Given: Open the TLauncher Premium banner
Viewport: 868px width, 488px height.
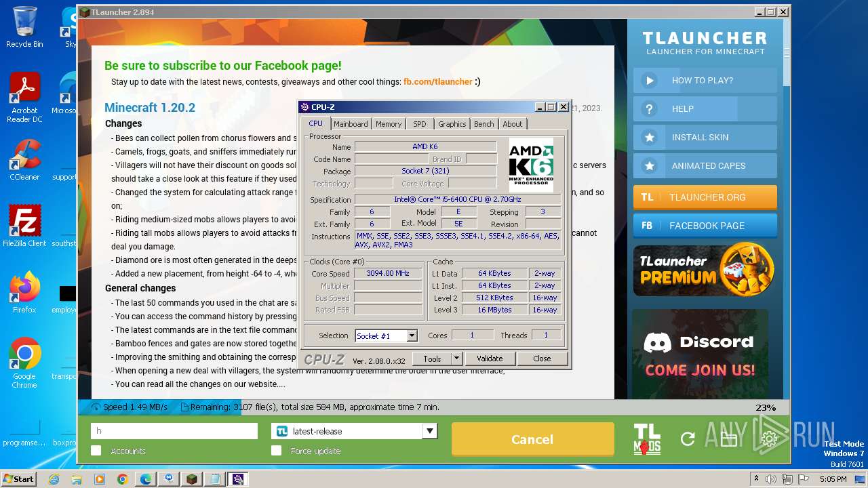Looking at the screenshot, I should click(705, 270).
